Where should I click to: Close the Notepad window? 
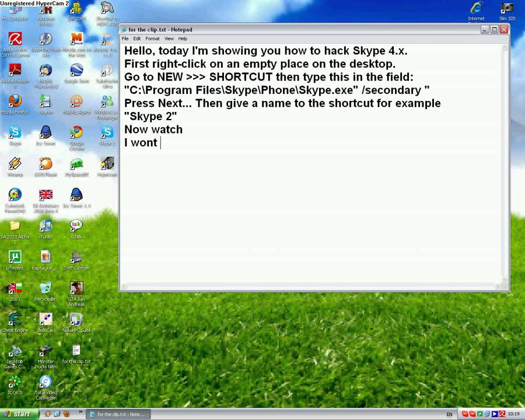(504, 30)
